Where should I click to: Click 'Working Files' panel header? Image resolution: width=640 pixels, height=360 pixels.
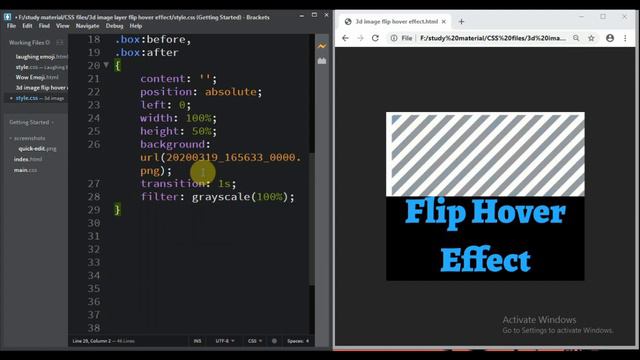pos(27,42)
